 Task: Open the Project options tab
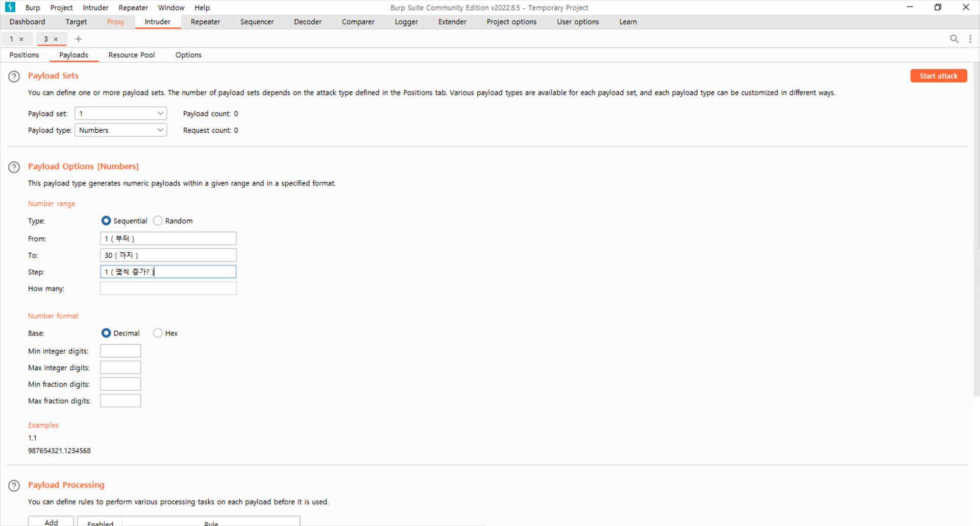tap(511, 22)
